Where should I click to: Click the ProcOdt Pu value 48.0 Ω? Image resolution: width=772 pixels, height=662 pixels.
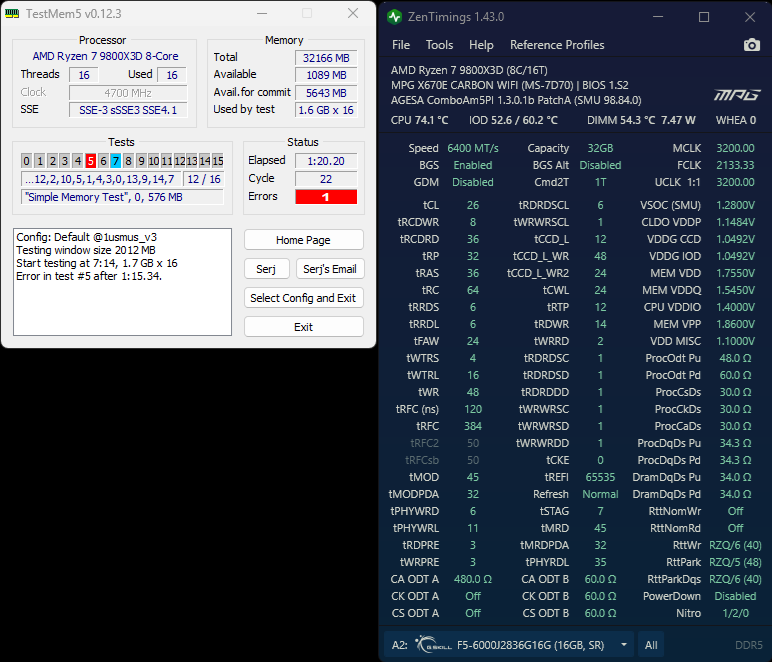[735, 358]
